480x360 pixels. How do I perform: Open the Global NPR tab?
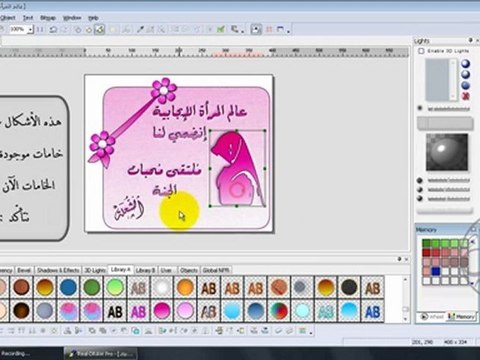216,270
